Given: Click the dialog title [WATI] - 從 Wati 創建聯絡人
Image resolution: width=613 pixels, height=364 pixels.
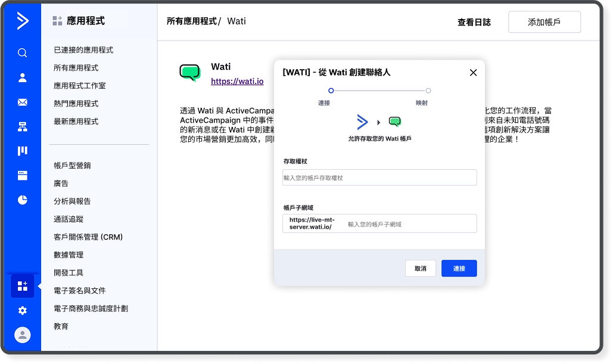Looking at the screenshot, I should 336,72.
